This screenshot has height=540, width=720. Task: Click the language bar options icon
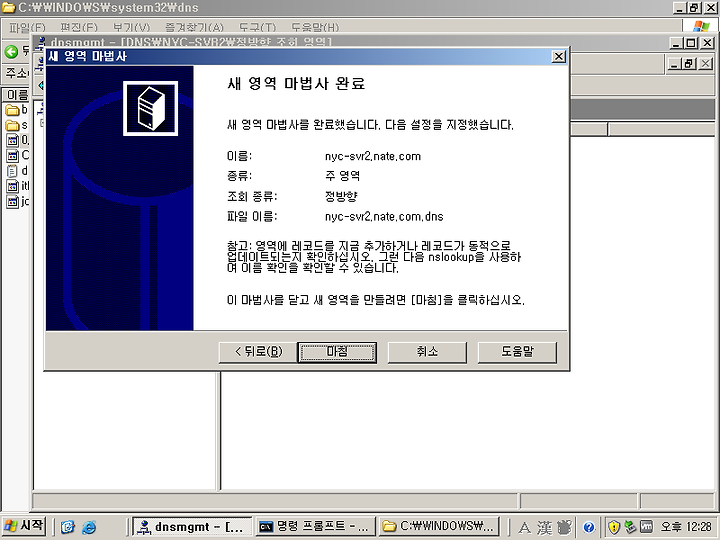coord(565,528)
